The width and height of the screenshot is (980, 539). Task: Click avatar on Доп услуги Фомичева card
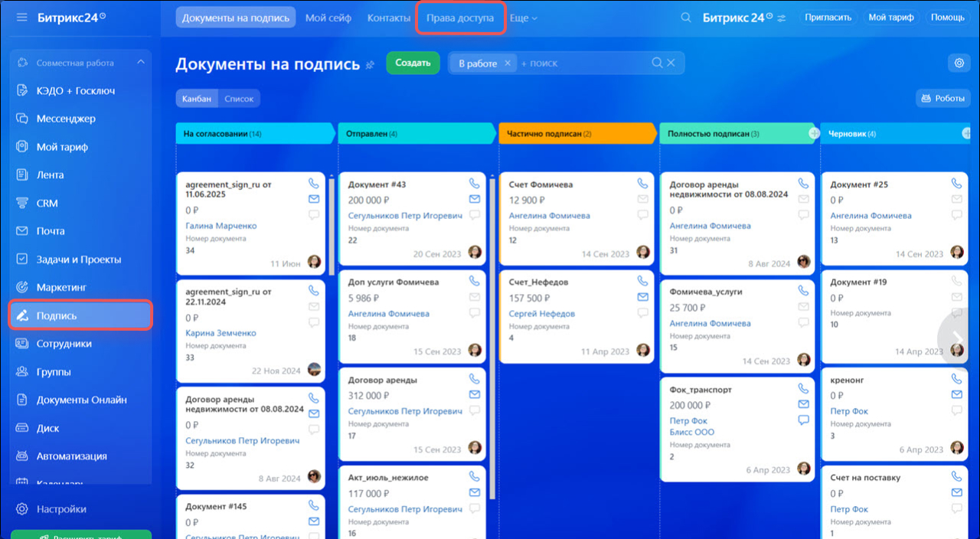[x=475, y=350]
